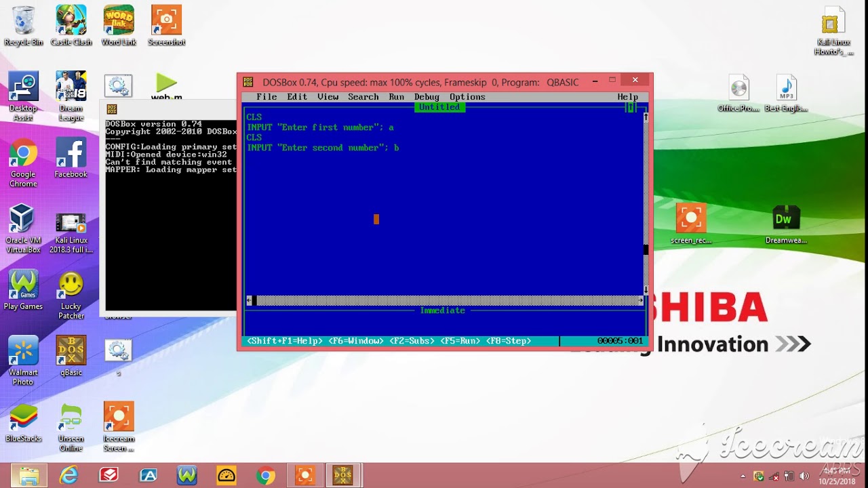Click the first CLS line in the editor
Screen dimensions: 868x488
click(x=254, y=117)
